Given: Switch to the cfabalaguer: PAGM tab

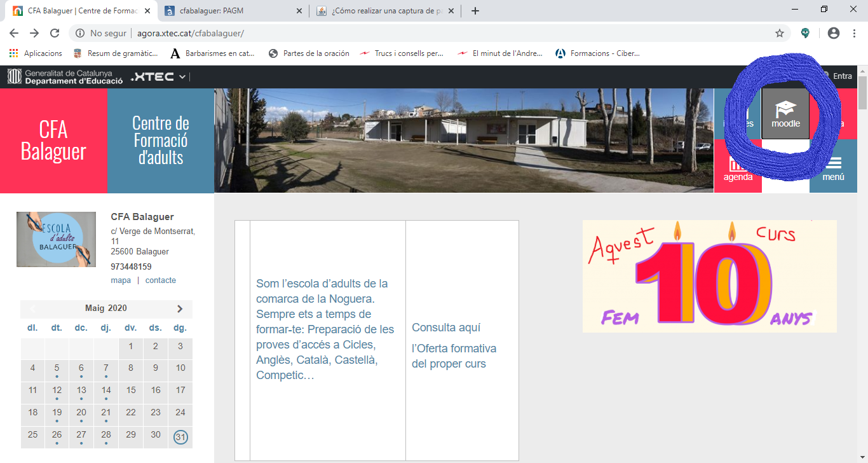Looking at the screenshot, I should click(227, 11).
